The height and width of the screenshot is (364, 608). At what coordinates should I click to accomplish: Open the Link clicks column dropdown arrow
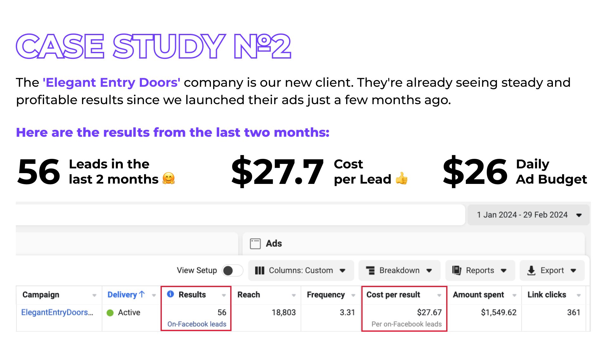point(579,295)
